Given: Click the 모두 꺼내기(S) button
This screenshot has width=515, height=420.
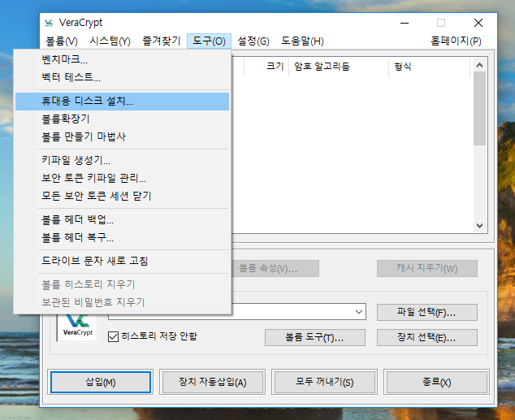Looking at the screenshot, I should click(323, 382).
